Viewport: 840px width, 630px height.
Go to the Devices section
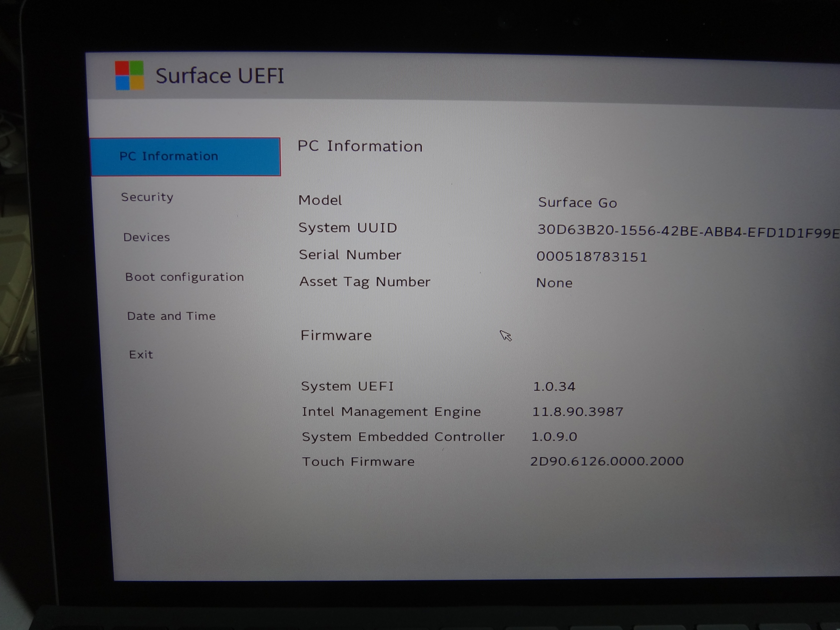[147, 237]
